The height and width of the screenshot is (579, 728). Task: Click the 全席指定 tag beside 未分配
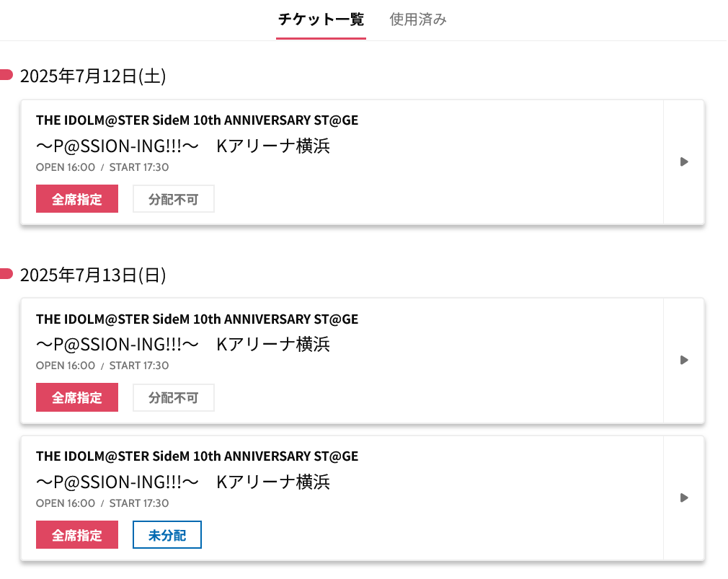(x=77, y=535)
